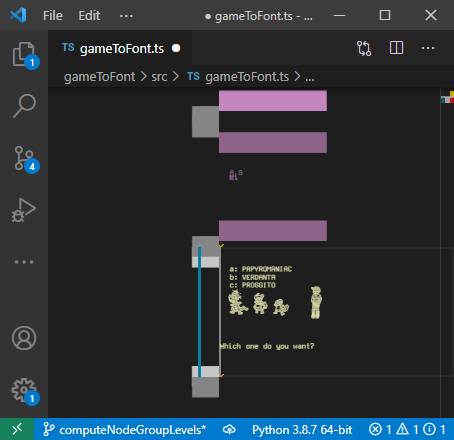The width and height of the screenshot is (454, 440).
Task: Open Source Control view with 4 changes
Action: pyautogui.click(x=24, y=158)
